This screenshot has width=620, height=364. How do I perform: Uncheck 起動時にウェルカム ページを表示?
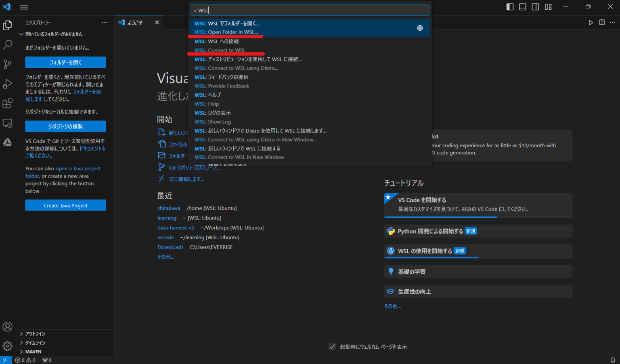click(332, 347)
